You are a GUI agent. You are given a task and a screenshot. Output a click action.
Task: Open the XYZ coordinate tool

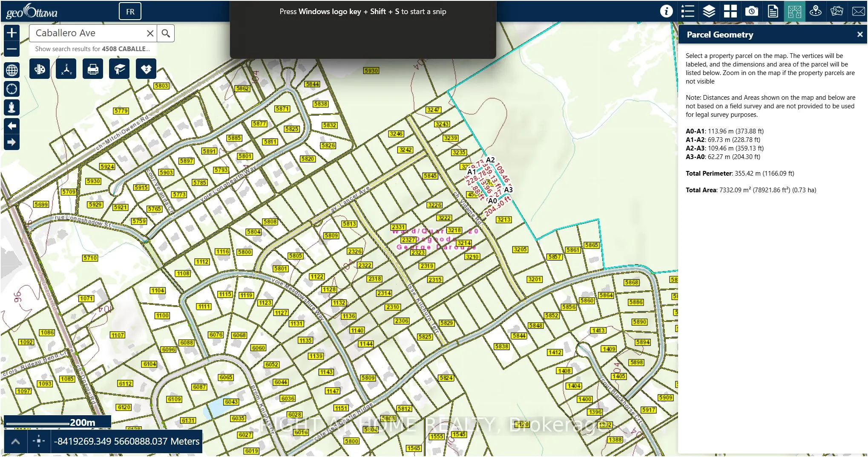click(66, 69)
